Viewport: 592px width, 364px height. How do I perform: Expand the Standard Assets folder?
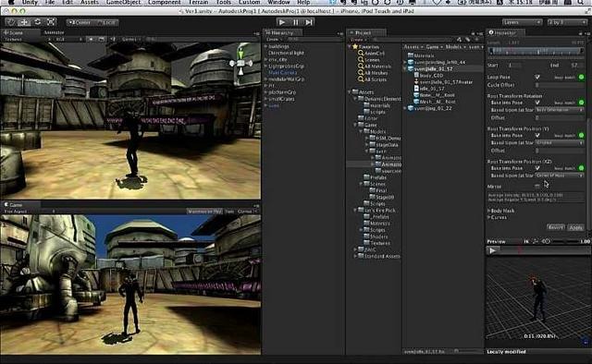point(355,256)
